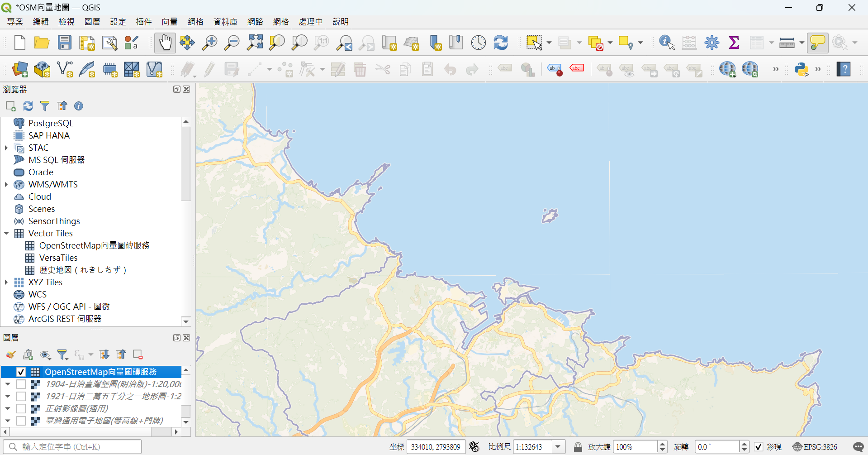Click EPSG:3826 CRS button
Image resolution: width=868 pixels, height=455 pixels.
[815, 447]
